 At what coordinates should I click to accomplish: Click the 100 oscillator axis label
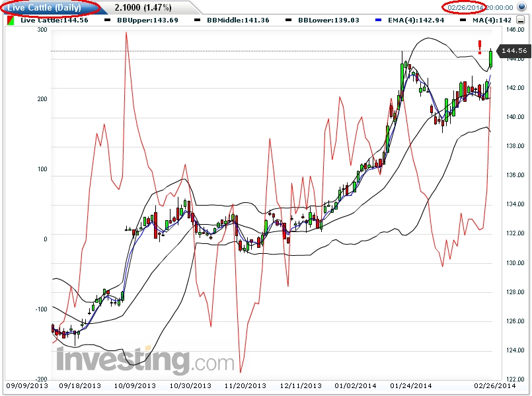42,169
